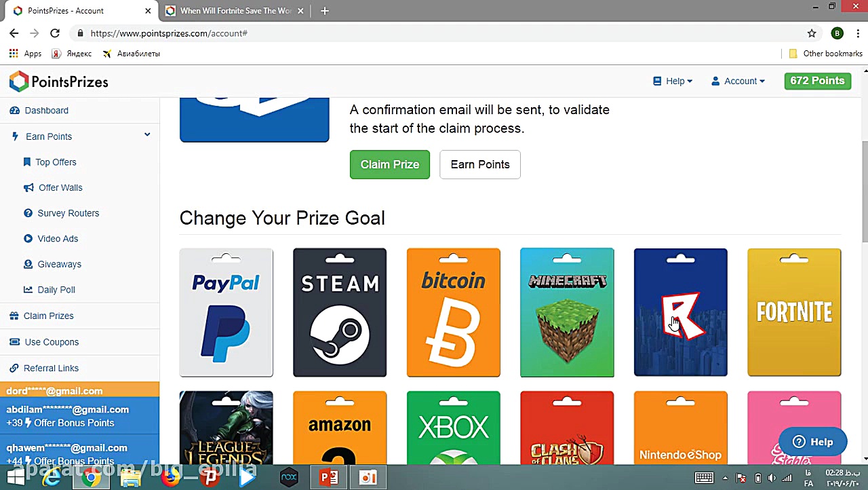Pick the Minecraft prize card

pos(567,312)
